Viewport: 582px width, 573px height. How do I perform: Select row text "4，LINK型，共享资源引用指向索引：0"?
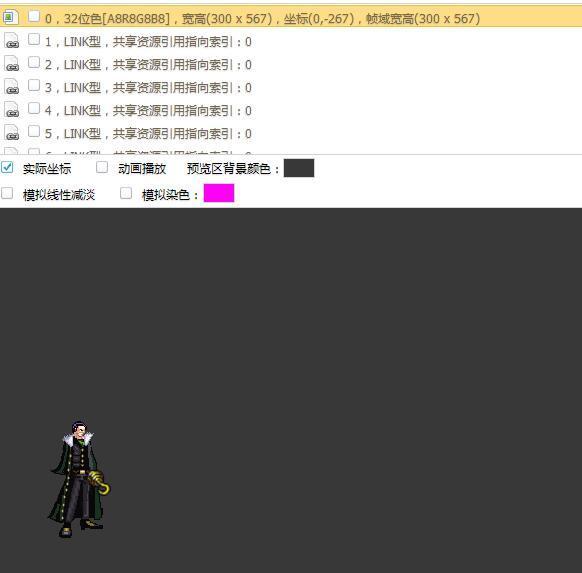pos(148,111)
